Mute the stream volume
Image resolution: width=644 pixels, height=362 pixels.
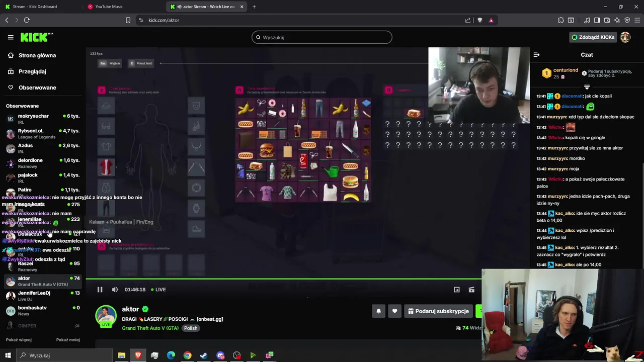tap(115, 290)
